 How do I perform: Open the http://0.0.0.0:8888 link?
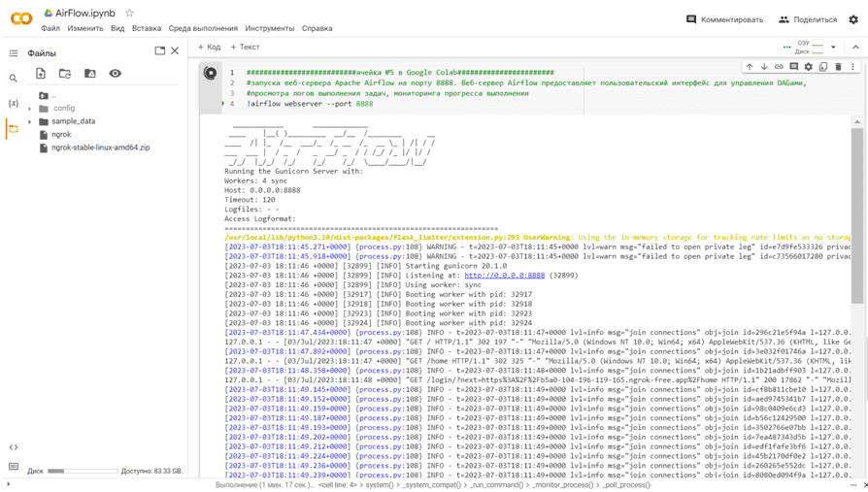[x=504, y=275]
